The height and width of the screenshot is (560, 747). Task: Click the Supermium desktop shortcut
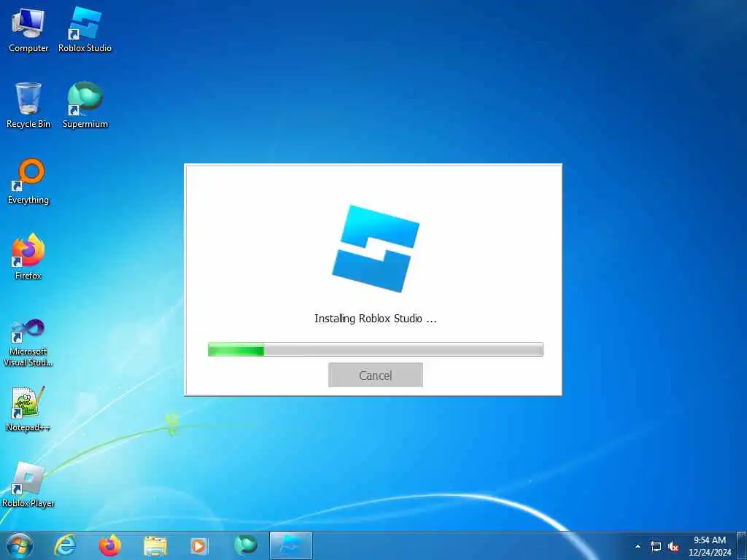click(x=85, y=105)
